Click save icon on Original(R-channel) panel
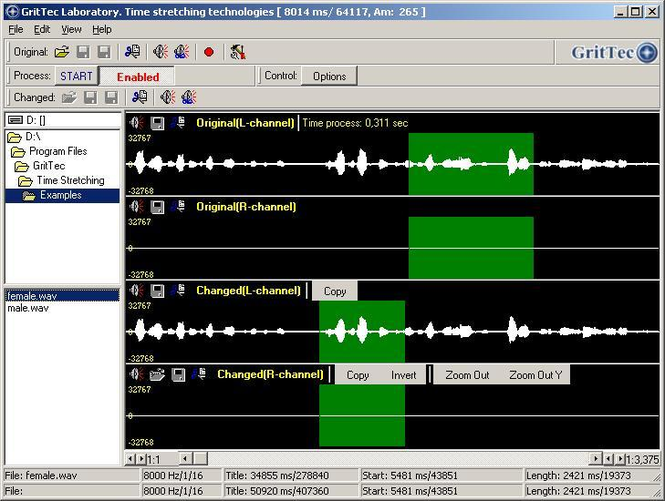The width and height of the screenshot is (665, 501). click(x=157, y=207)
